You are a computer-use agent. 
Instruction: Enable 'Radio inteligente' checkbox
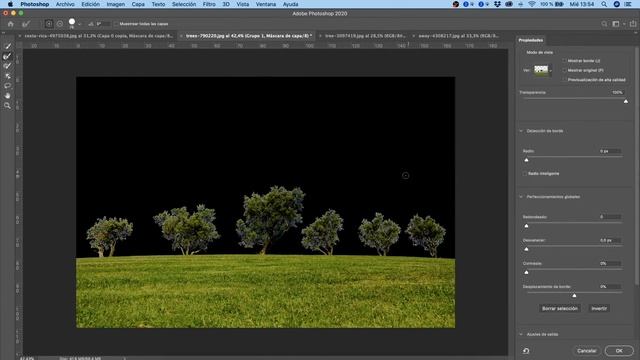click(524, 173)
